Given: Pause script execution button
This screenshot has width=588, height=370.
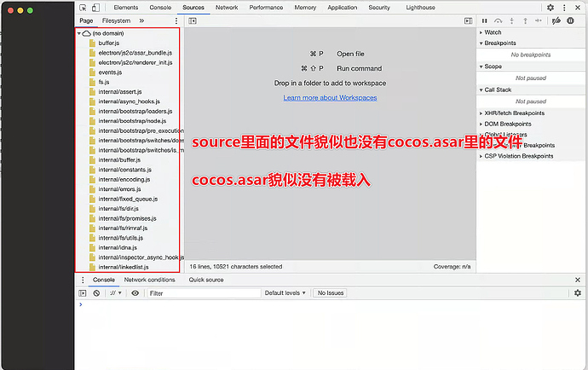Looking at the screenshot, I should [485, 21].
